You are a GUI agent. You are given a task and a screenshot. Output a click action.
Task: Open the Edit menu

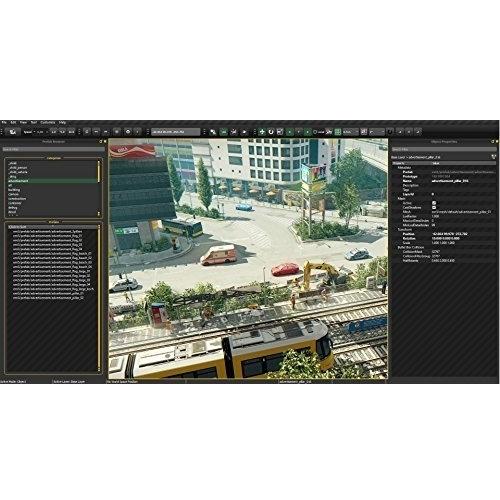point(13,122)
